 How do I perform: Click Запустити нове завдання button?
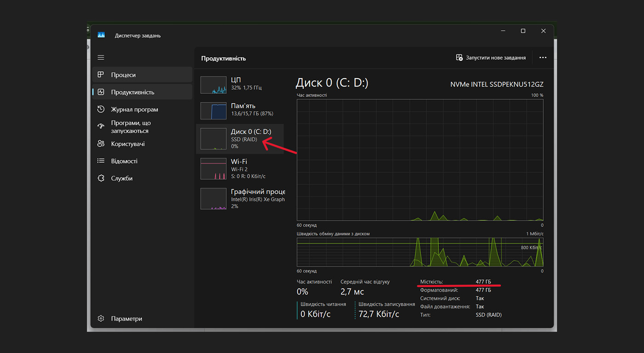(x=490, y=57)
